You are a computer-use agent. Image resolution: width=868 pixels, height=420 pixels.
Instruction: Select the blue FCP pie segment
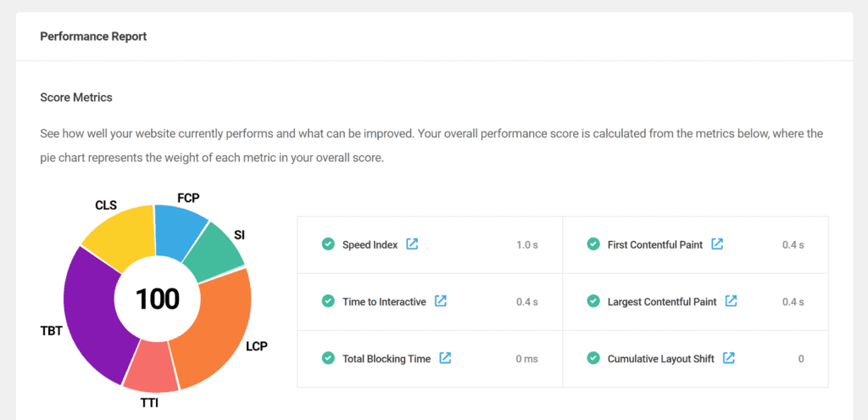pos(178,229)
